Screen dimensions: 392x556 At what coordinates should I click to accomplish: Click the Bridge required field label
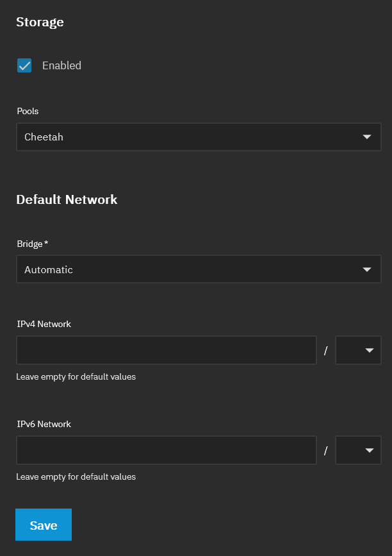[33, 244]
